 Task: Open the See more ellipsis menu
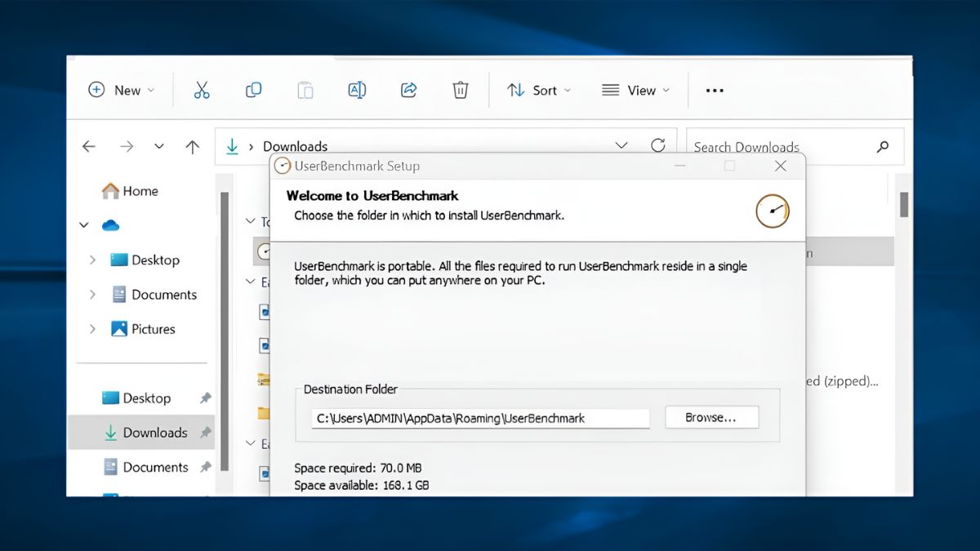[x=715, y=91]
